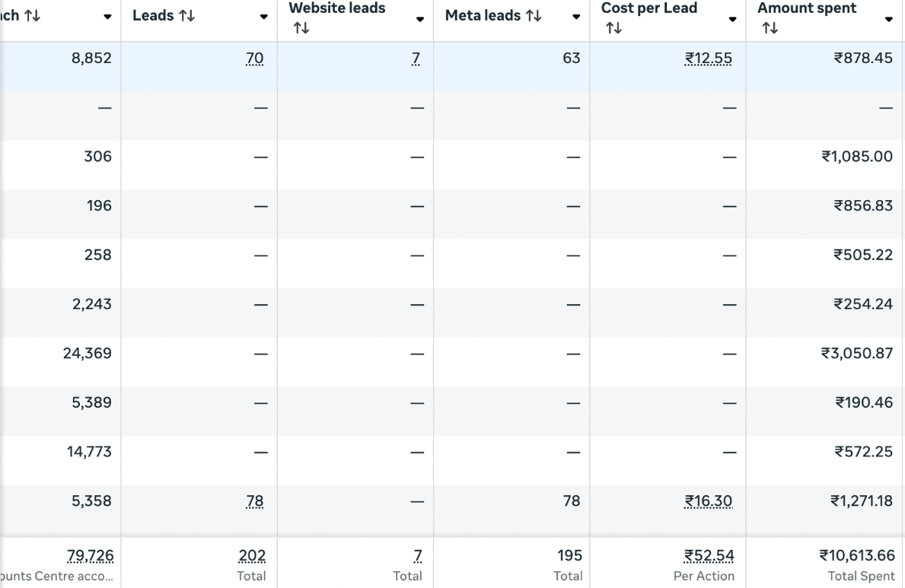Image resolution: width=905 pixels, height=588 pixels.
Task: Sort by Website leads sort arrows
Action: 301,28
